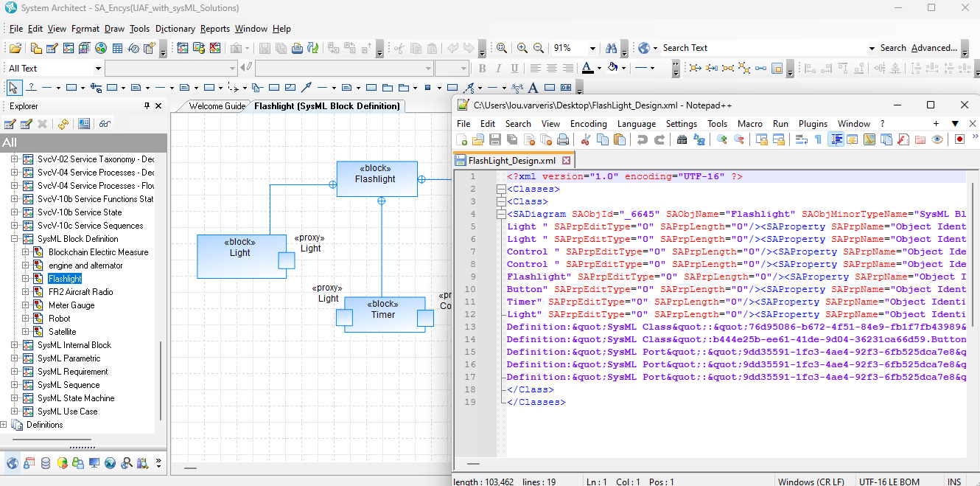Click the Zoom In magnifier icon
The image size is (980, 486).
(522, 48)
